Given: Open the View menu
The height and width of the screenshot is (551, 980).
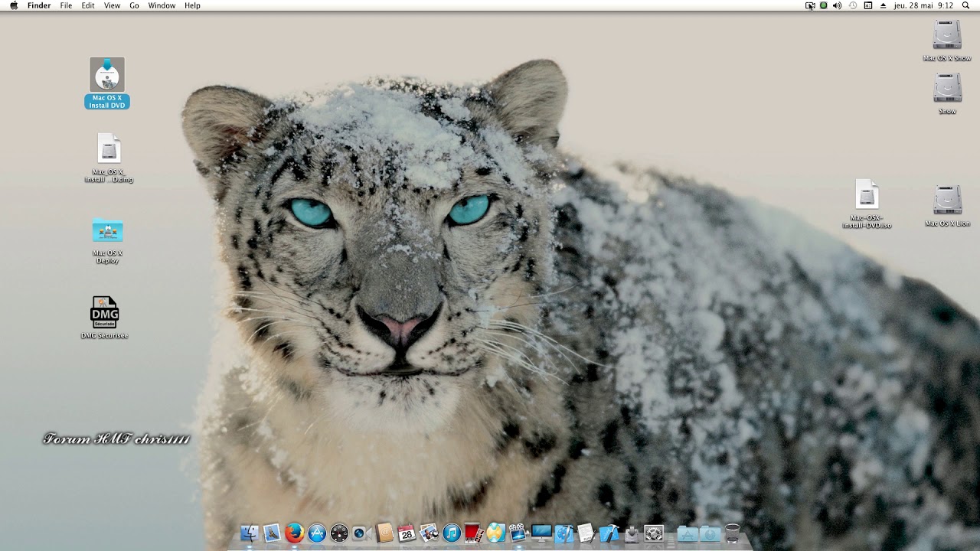Looking at the screenshot, I should click(x=112, y=5).
